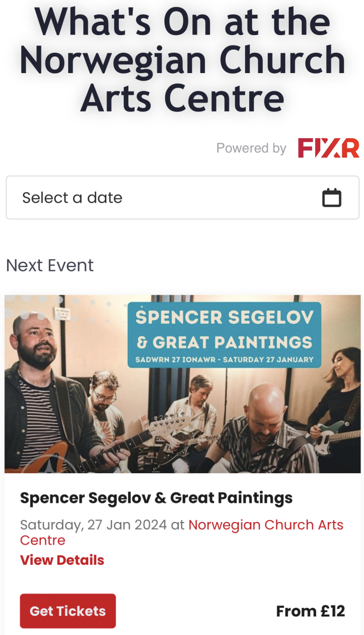Click the Powered by text
The height and width of the screenshot is (635, 364).
[251, 149]
